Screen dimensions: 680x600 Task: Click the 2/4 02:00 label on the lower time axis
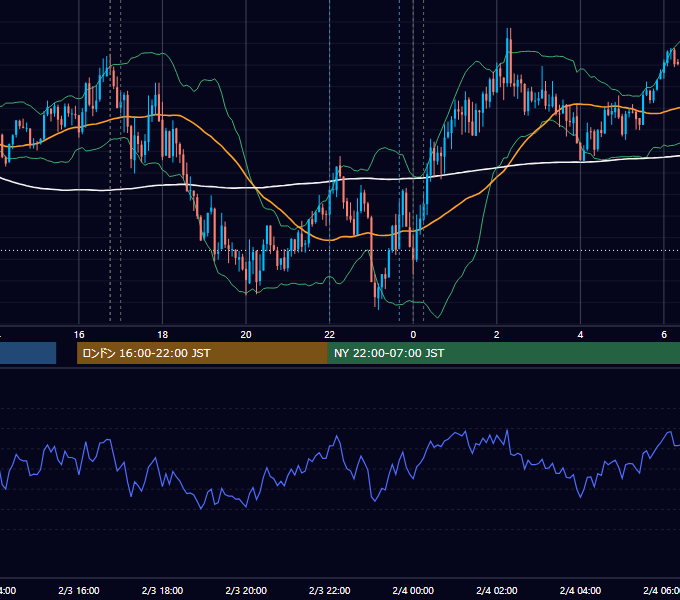click(497, 591)
